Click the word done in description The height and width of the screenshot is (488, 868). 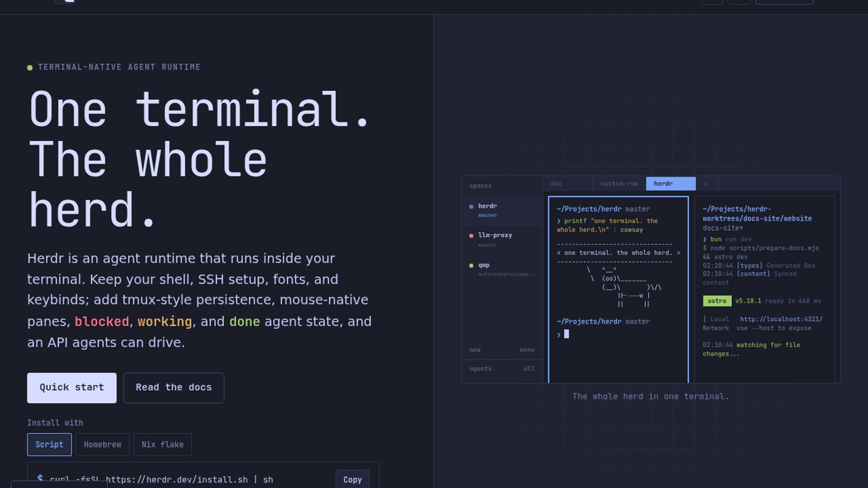click(x=245, y=321)
